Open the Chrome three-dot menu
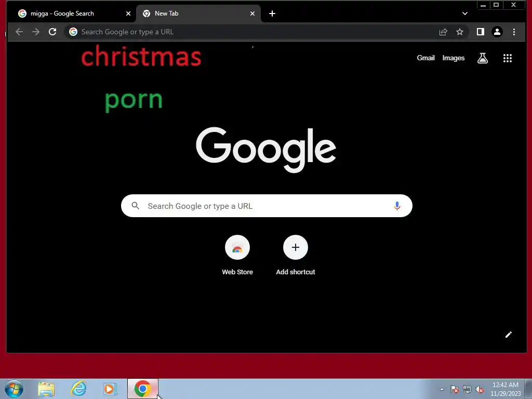 click(514, 32)
